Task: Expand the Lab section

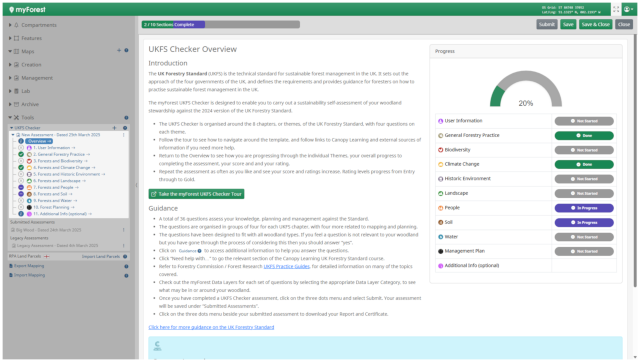Action: (10, 91)
